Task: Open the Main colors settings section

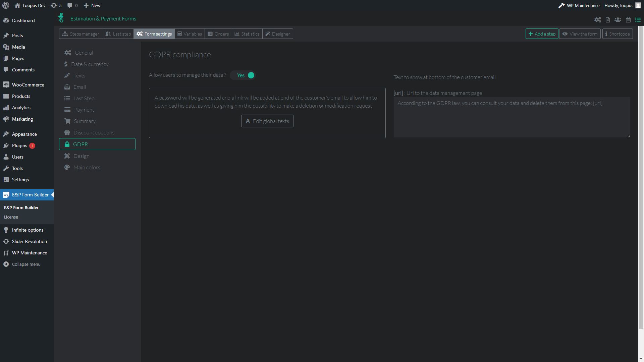Action: [87, 167]
